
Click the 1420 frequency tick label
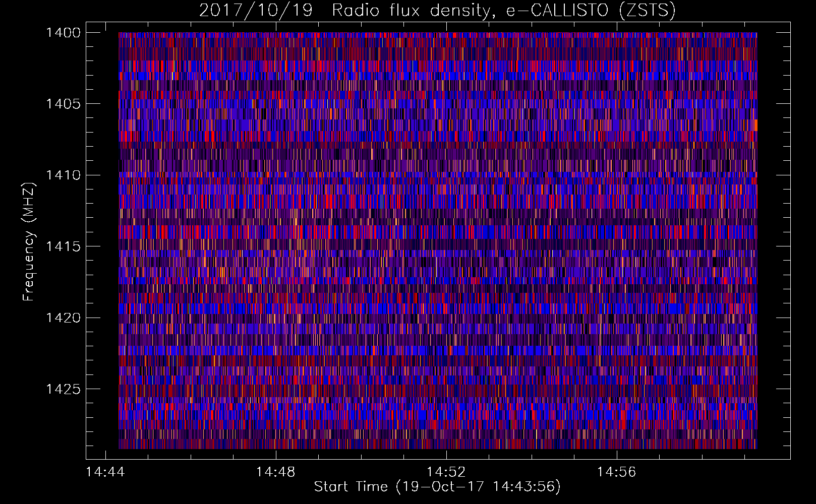pyautogui.click(x=63, y=318)
